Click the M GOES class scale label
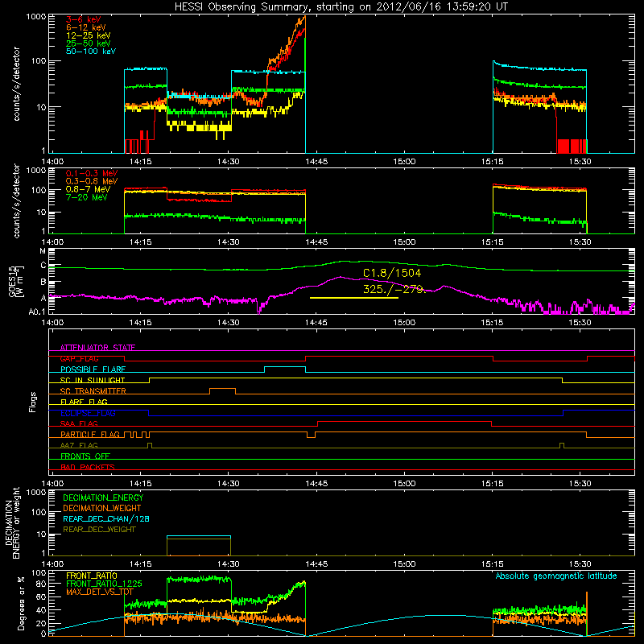Viewport: 644px width, 644px height. point(43,251)
